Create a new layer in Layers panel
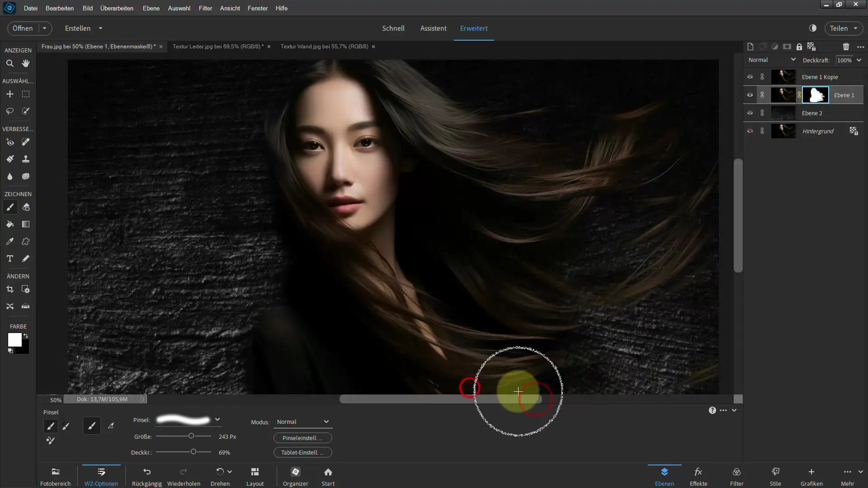The width and height of the screenshot is (868, 488). (750, 47)
